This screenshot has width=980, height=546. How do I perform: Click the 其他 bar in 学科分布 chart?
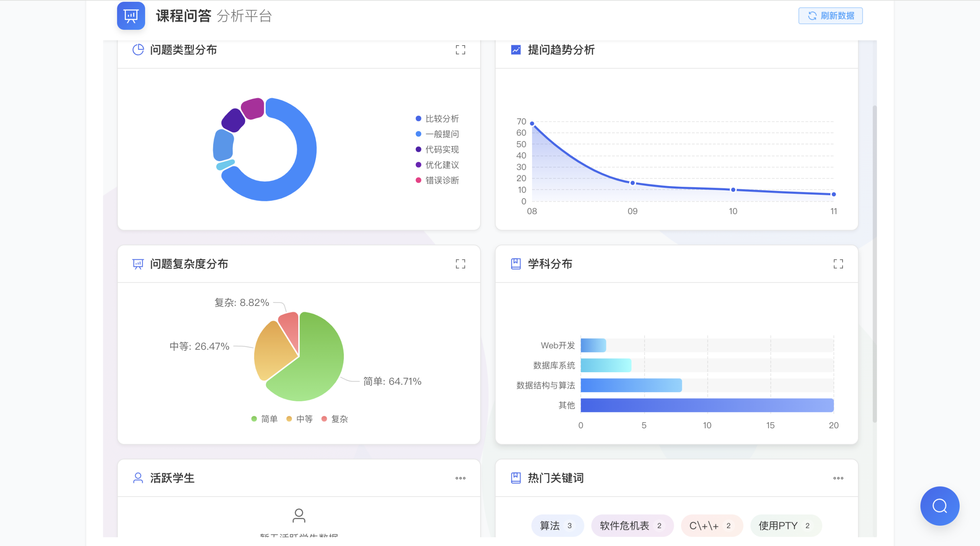707,405
